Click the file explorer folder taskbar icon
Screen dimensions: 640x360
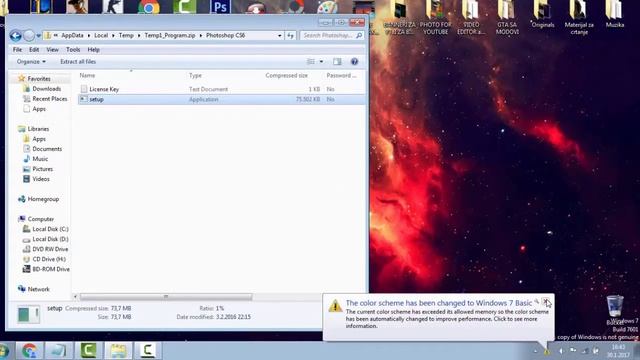click(118, 351)
